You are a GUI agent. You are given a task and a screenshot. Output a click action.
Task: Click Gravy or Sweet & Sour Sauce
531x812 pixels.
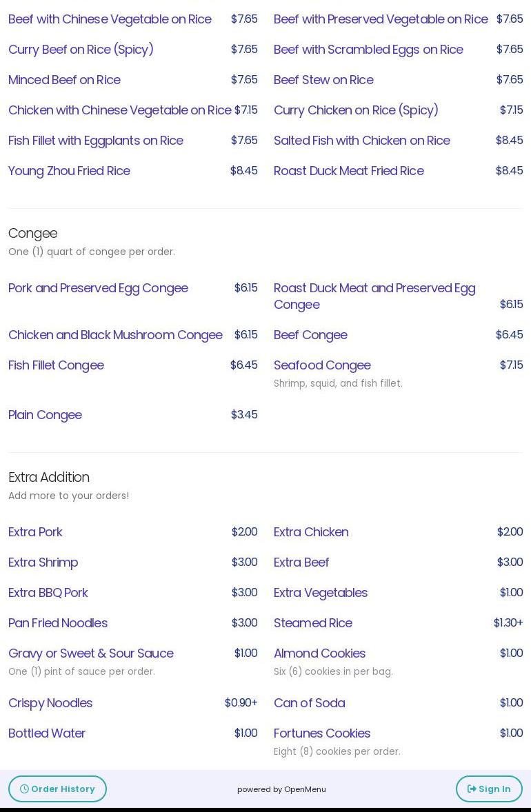[90, 653]
